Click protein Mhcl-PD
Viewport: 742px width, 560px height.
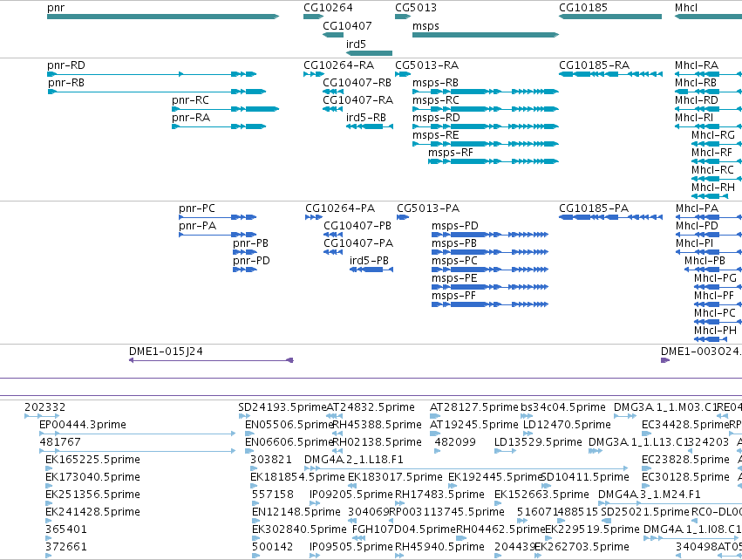[x=709, y=235]
